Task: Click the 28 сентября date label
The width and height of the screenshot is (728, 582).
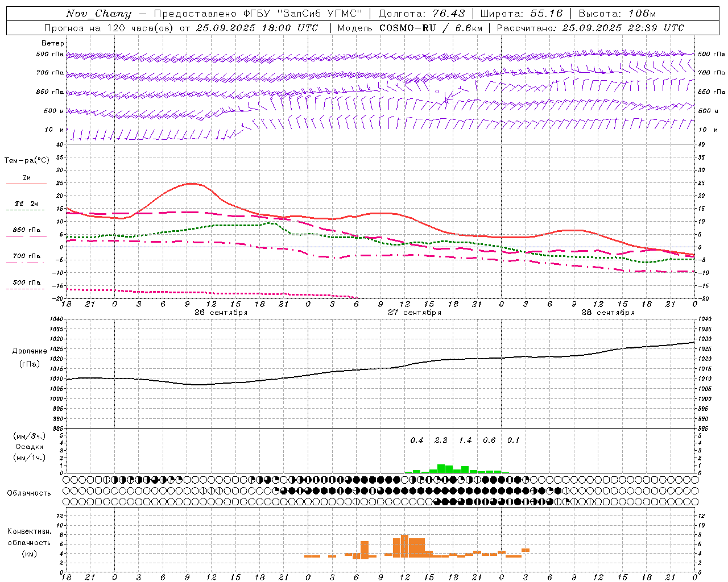Action: tap(608, 313)
